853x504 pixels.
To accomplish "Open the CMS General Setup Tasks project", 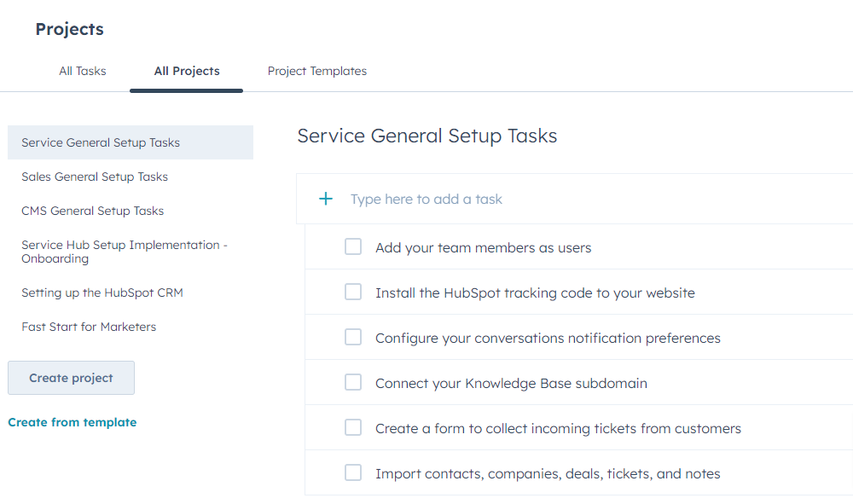I will (x=92, y=211).
